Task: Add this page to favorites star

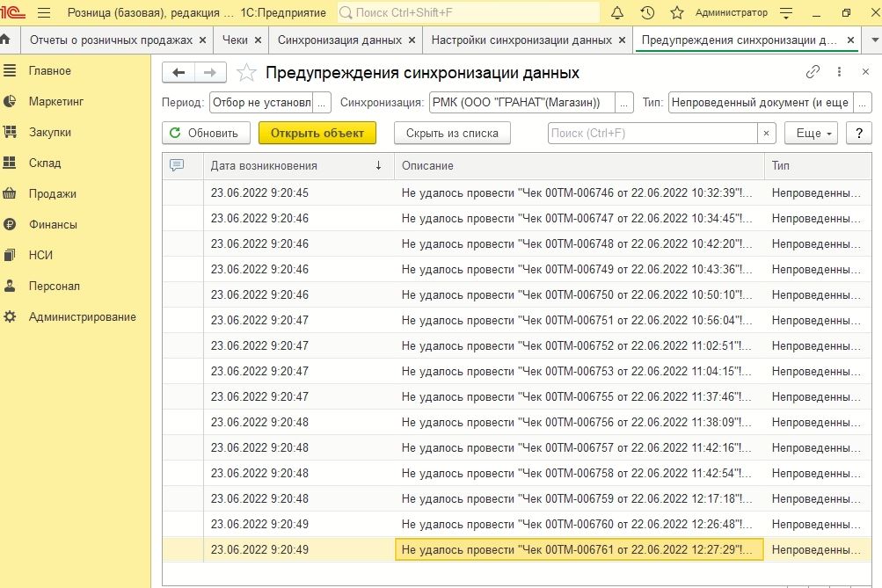Action: (x=248, y=73)
